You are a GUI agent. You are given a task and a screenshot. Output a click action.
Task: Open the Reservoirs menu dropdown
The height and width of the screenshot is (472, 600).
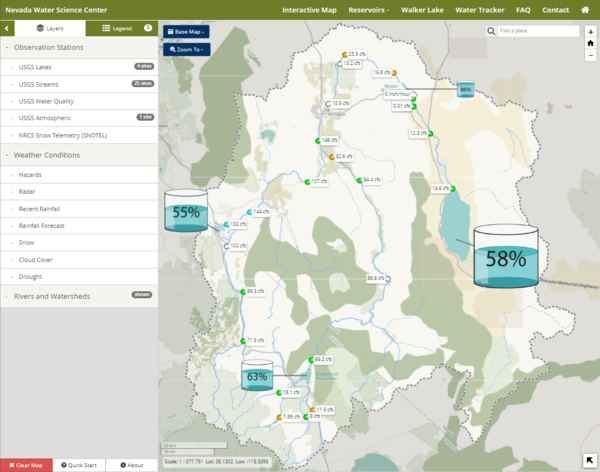pos(368,10)
